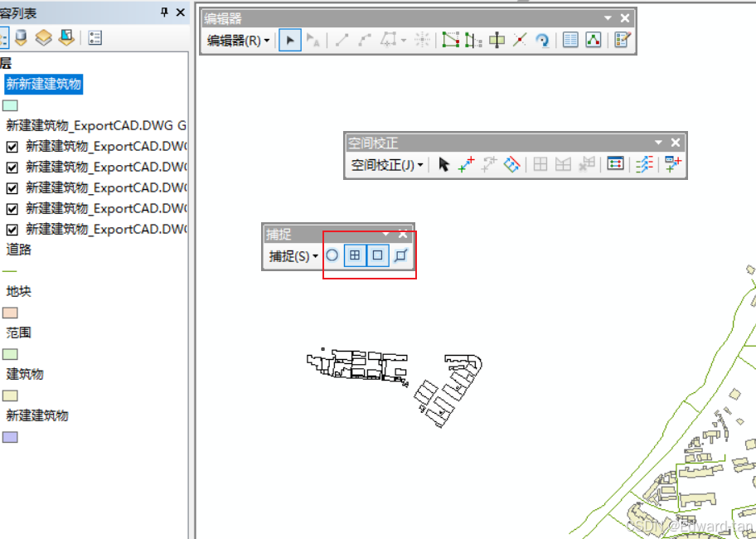This screenshot has height=539, width=756.
Task: Select the 新建建筑物 layer at bottom
Action: coord(37,415)
